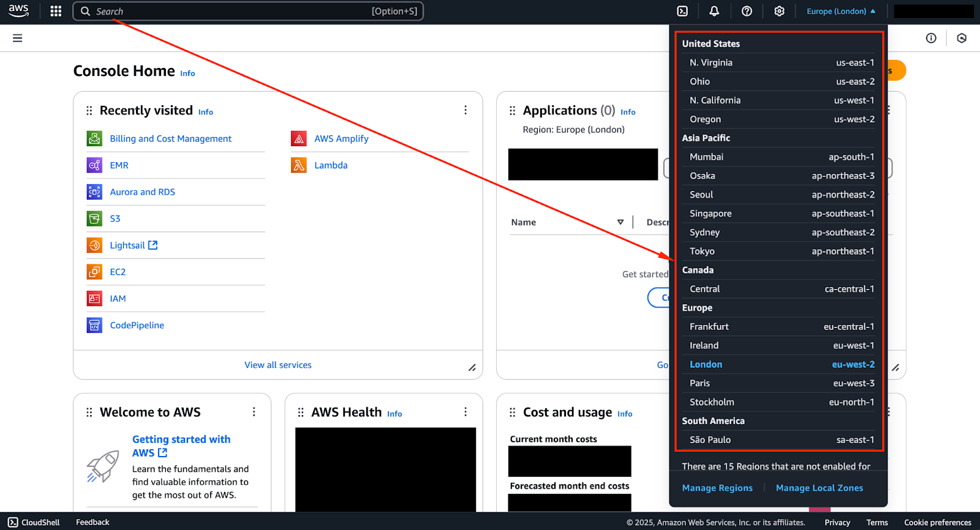The width and height of the screenshot is (980, 530).
Task: Open CloudShell from the top bar icon
Action: point(682,11)
